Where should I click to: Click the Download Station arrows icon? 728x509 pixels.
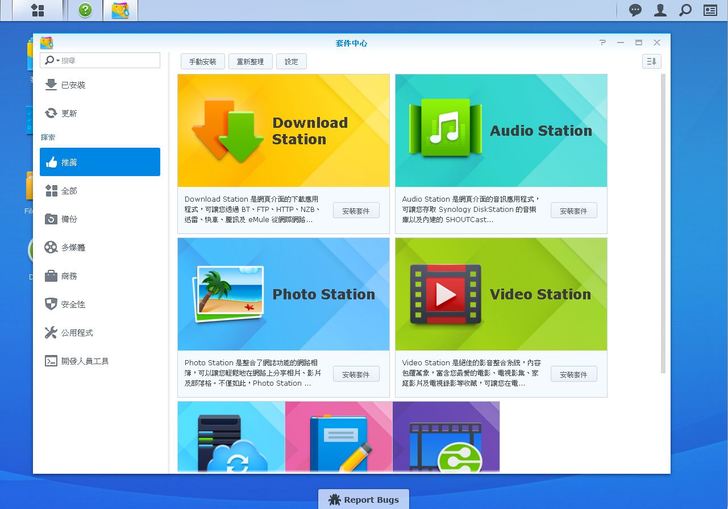pyautogui.click(x=227, y=131)
